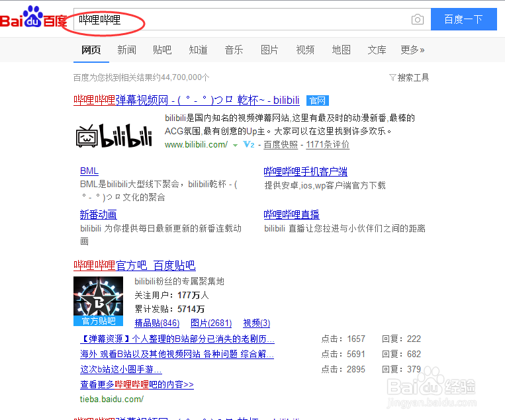Open 视频(3) link
The height and width of the screenshot is (420, 505).
(x=256, y=323)
